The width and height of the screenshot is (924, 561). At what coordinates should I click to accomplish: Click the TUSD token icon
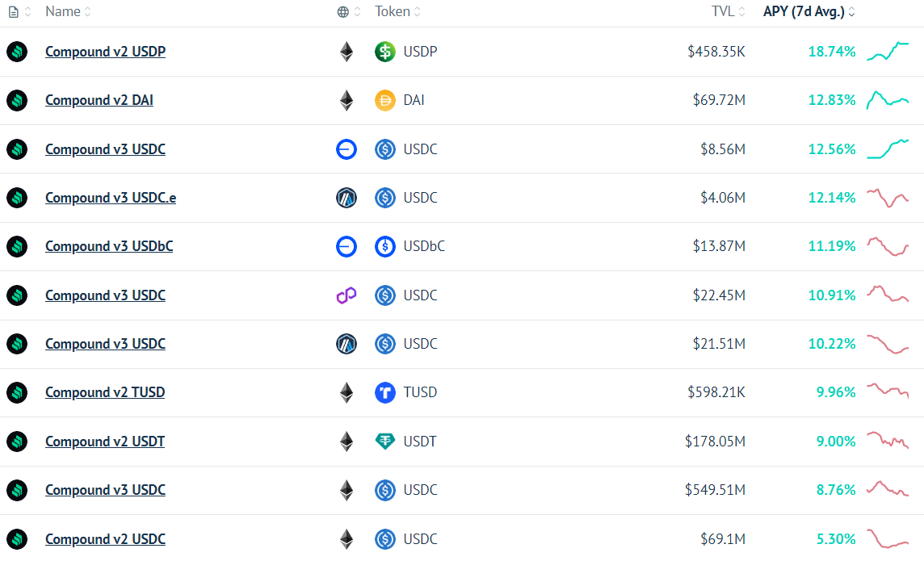[x=384, y=392]
